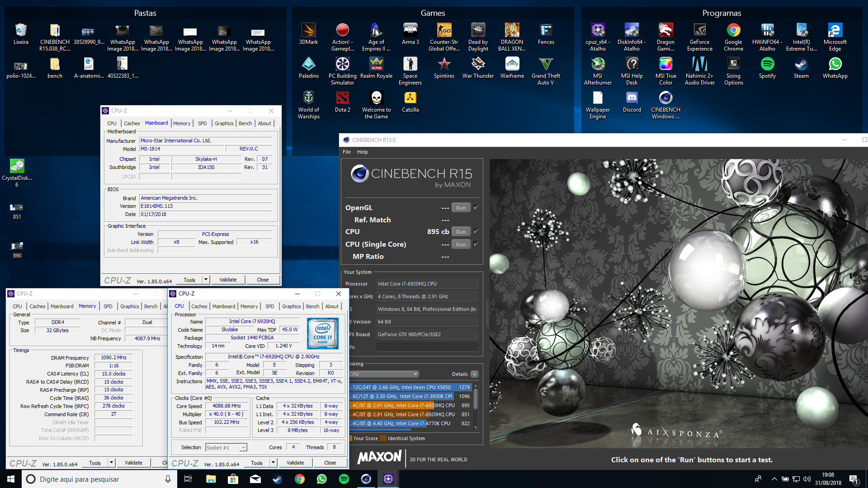The height and width of the screenshot is (488, 868).
Task: Select PC Building Simulator icon
Action: pos(342,71)
